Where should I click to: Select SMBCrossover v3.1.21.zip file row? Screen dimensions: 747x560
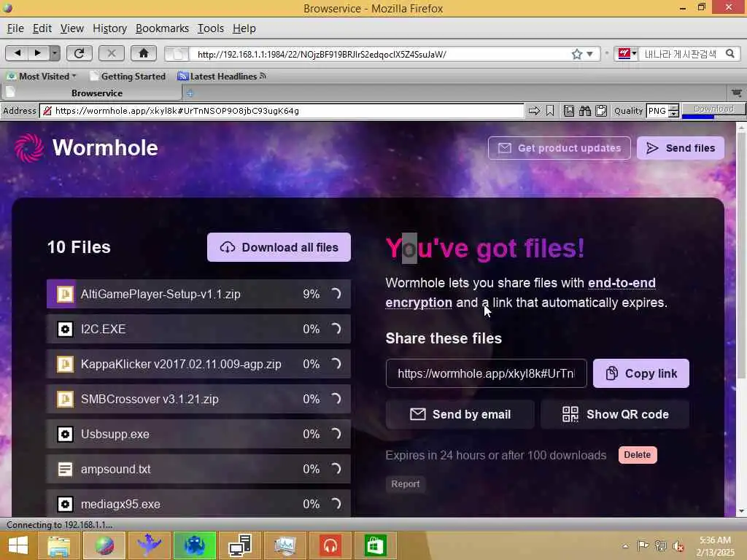[198, 399]
